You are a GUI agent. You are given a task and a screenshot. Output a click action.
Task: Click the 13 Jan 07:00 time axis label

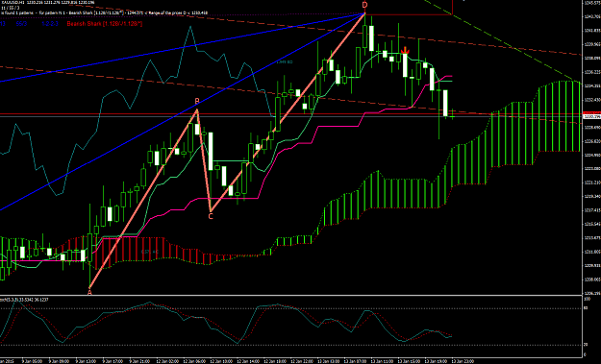click(354, 361)
